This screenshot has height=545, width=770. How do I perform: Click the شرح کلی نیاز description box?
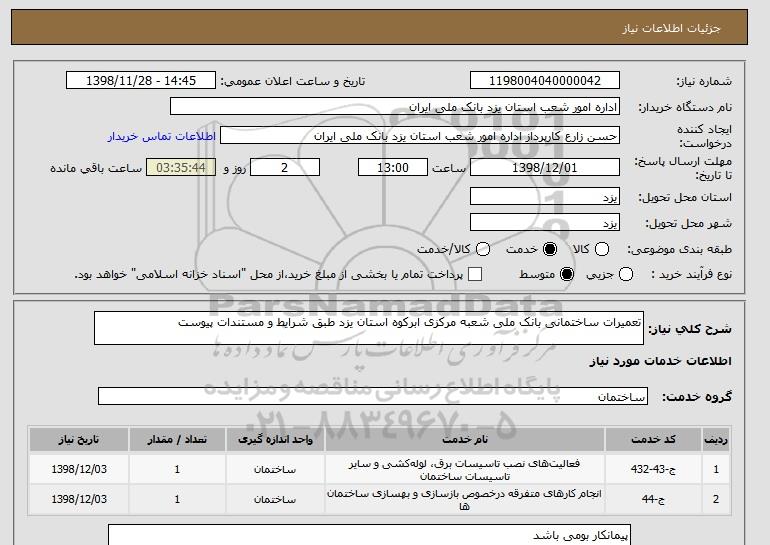pos(369,328)
